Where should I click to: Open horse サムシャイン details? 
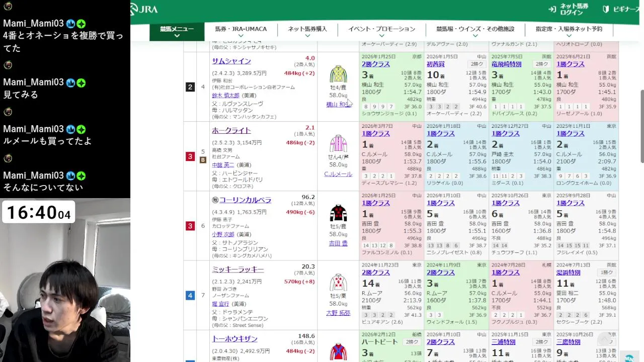(231, 61)
